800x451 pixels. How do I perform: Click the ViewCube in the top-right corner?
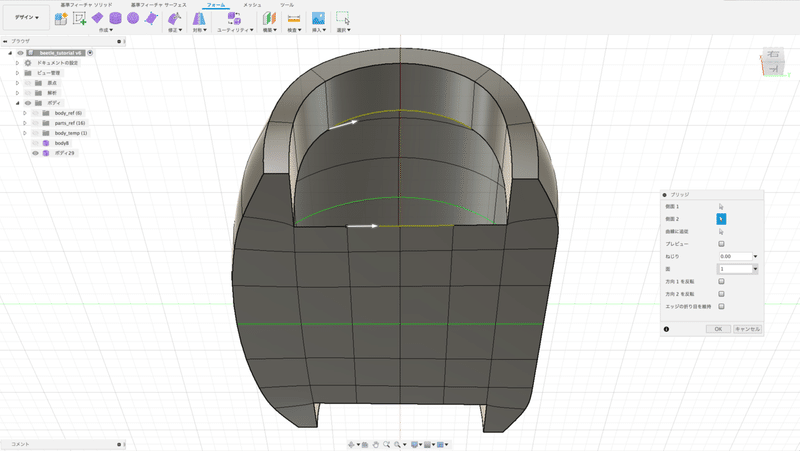click(774, 61)
